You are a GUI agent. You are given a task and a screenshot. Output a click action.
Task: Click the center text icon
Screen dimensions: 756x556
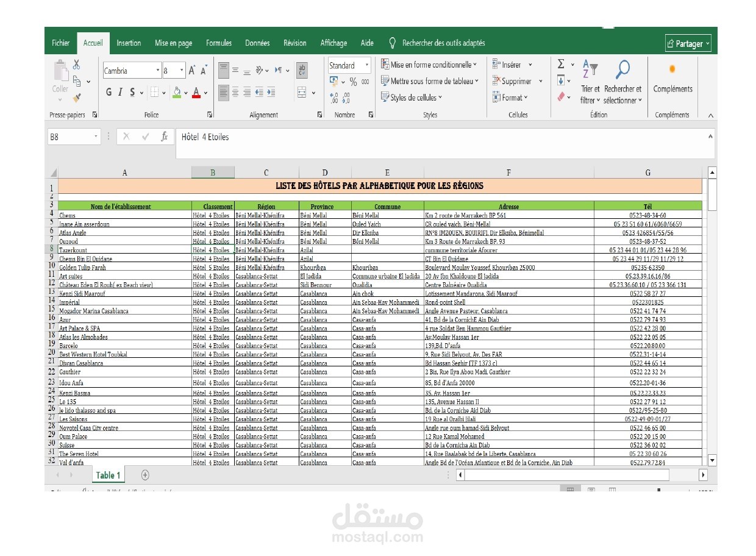[x=235, y=92]
